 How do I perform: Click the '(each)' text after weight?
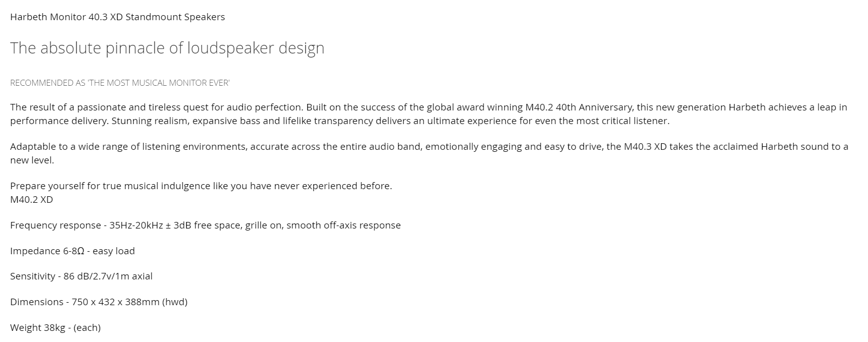point(87,328)
